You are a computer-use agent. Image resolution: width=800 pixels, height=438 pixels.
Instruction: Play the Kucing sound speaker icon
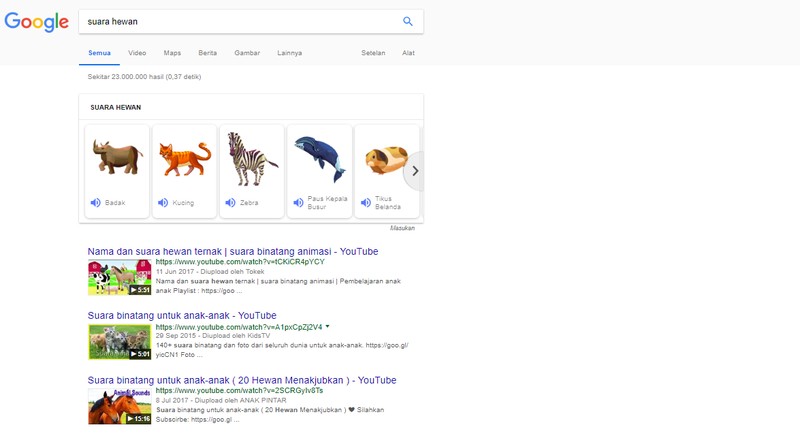163,203
